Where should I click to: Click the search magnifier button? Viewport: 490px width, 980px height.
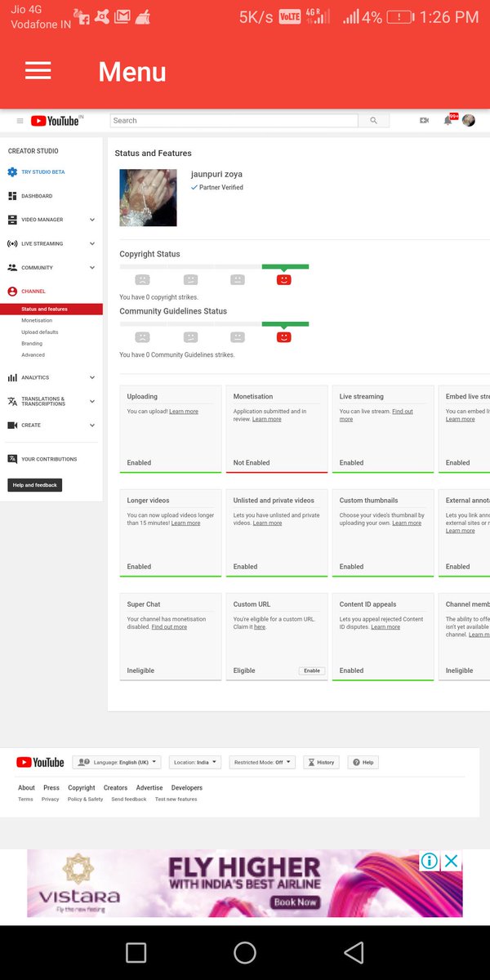373,121
